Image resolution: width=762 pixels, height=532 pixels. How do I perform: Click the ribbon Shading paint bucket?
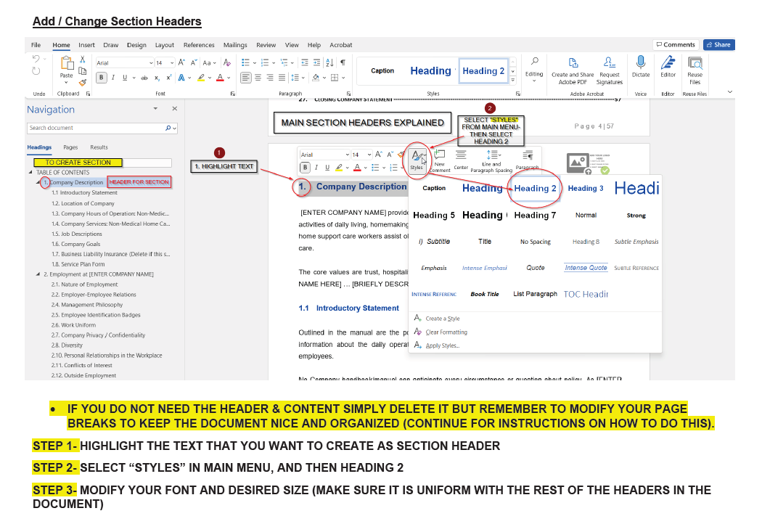pyautogui.click(x=316, y=78)
